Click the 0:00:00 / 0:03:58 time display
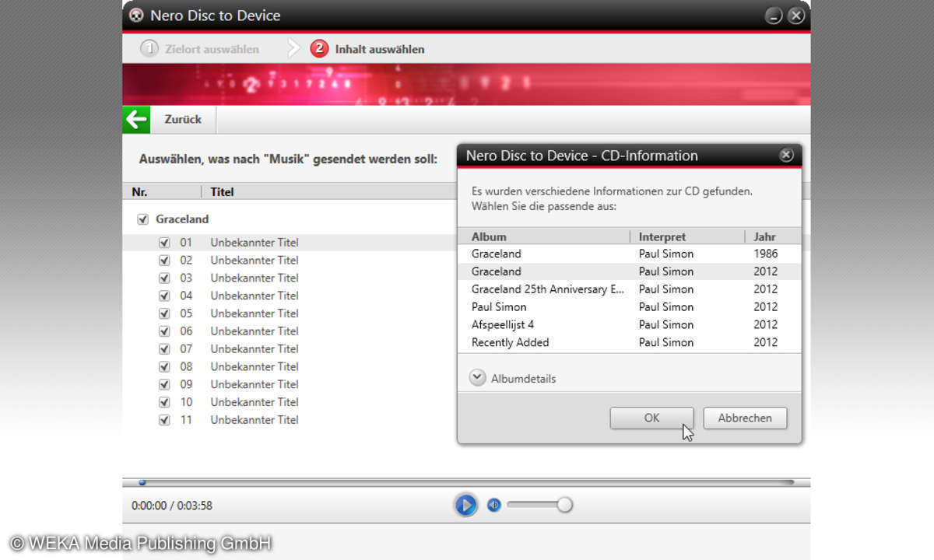Image resolution: width=934 pixels, height=560 pixels. [172, 506]
